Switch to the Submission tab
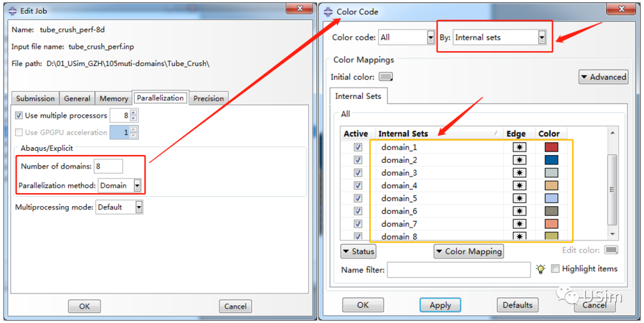This screenshot has height=323, width=644. pos(35,98)
